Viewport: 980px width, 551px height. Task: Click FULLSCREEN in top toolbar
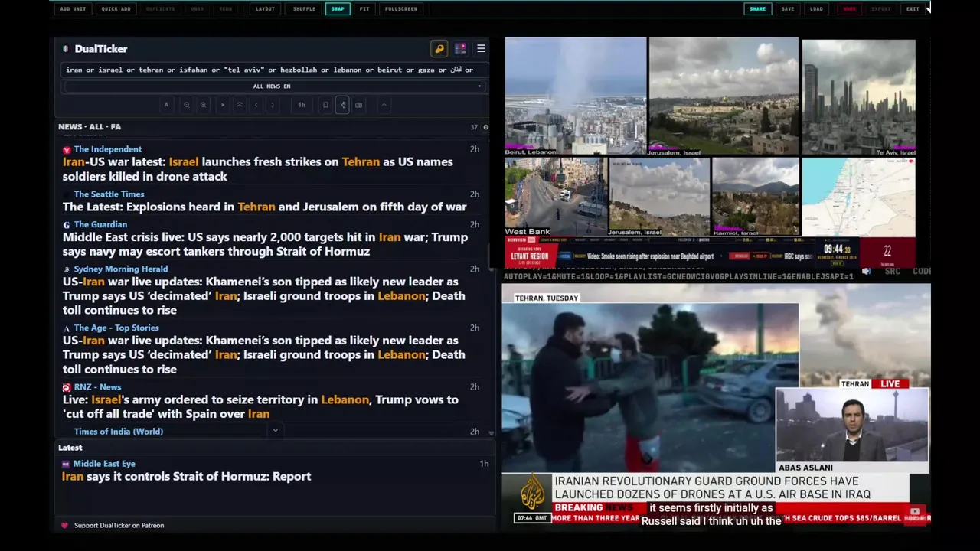coord(401,9)
